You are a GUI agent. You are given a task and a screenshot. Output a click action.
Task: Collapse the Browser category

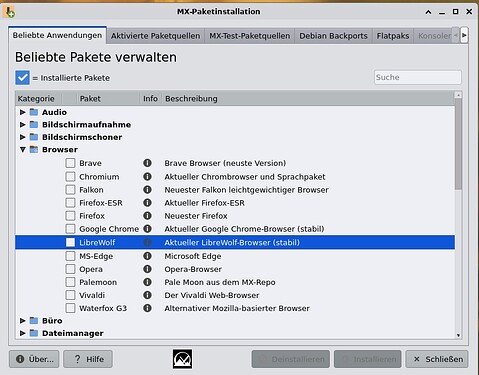click(23, 149)
